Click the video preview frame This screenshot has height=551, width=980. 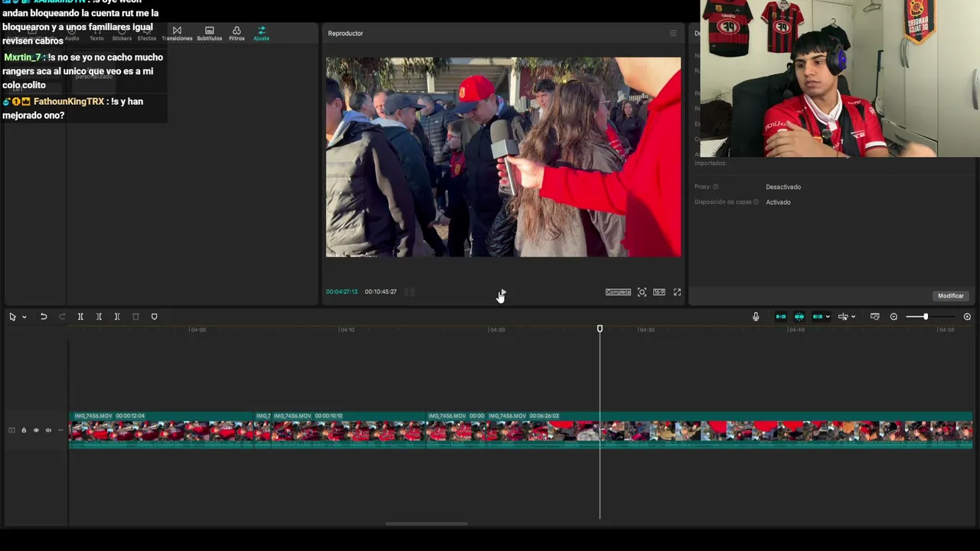pyautogui.click(x=503, y=157)
